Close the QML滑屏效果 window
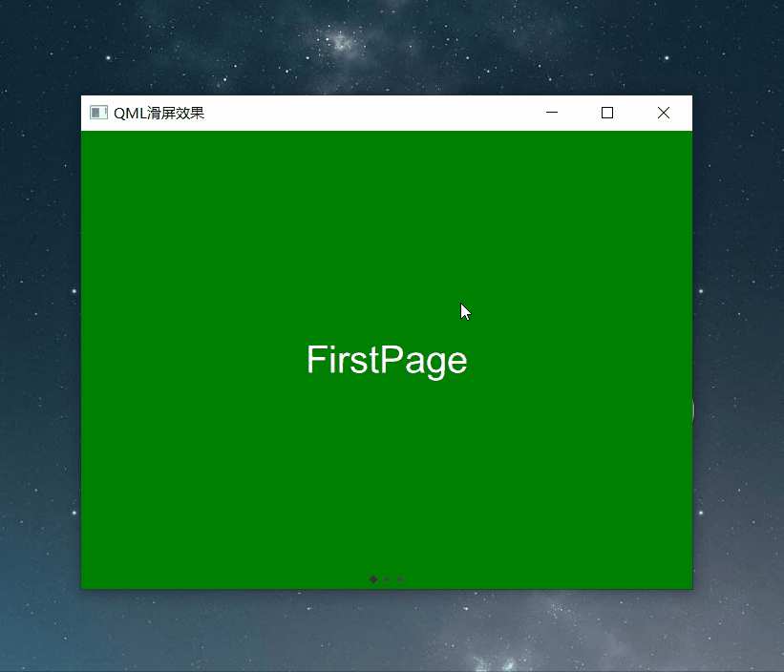The image size is (784, 672). (664, 113)
